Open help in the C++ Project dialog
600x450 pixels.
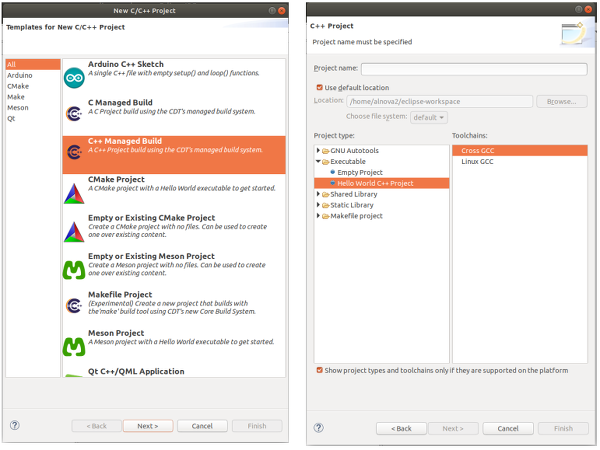tap(318, 428)
